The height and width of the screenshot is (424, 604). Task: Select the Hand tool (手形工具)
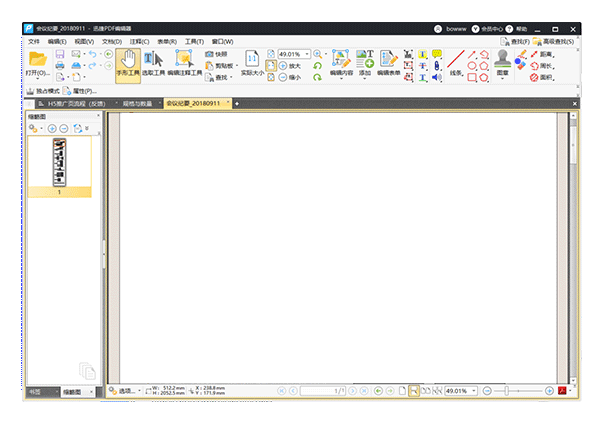tap(127, 63)
